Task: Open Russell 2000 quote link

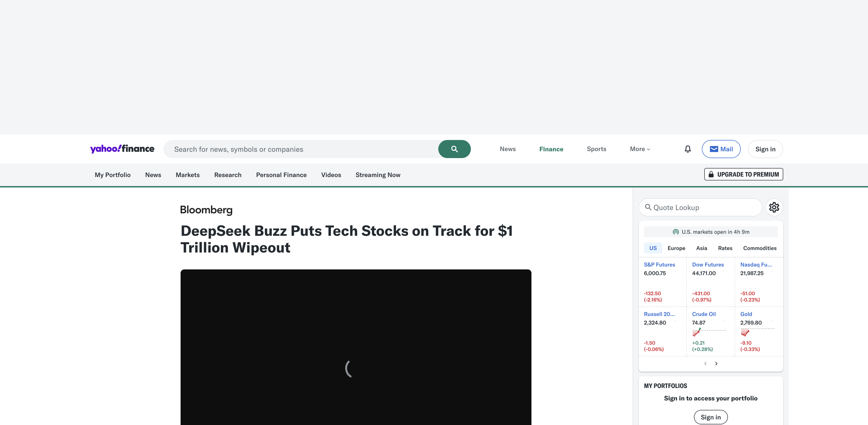Action: tap(659, 314)
